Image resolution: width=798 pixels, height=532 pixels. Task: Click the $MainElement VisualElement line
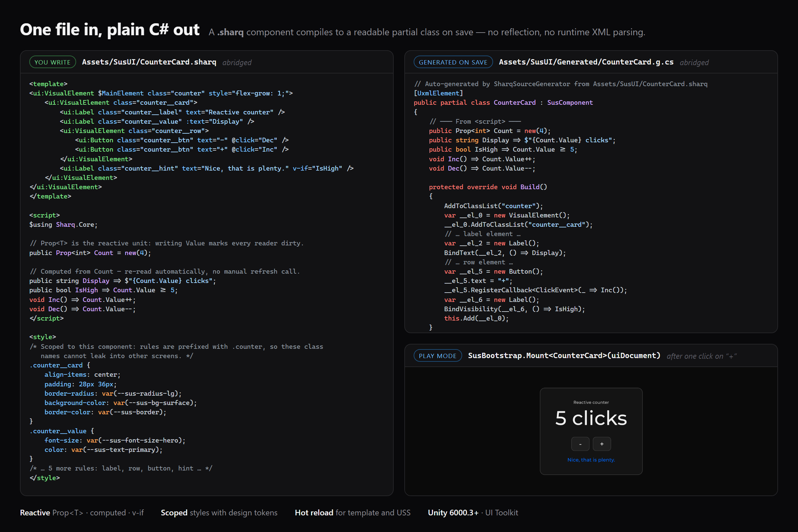pos(161,93)
